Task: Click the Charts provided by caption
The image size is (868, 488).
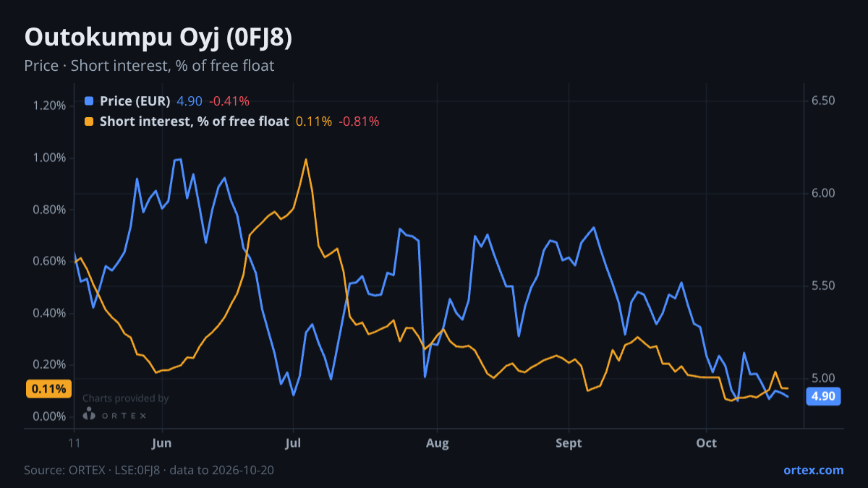Action: coord(126,398)
